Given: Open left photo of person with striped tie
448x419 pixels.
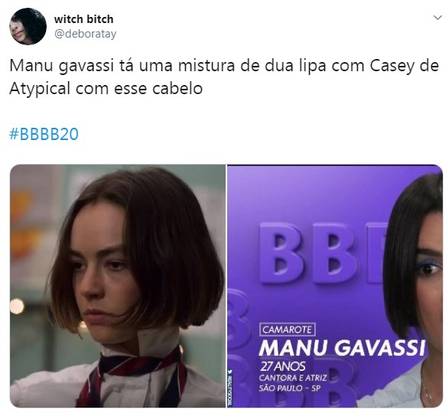Looking at the screenshot, I should [x=118, y=286].
